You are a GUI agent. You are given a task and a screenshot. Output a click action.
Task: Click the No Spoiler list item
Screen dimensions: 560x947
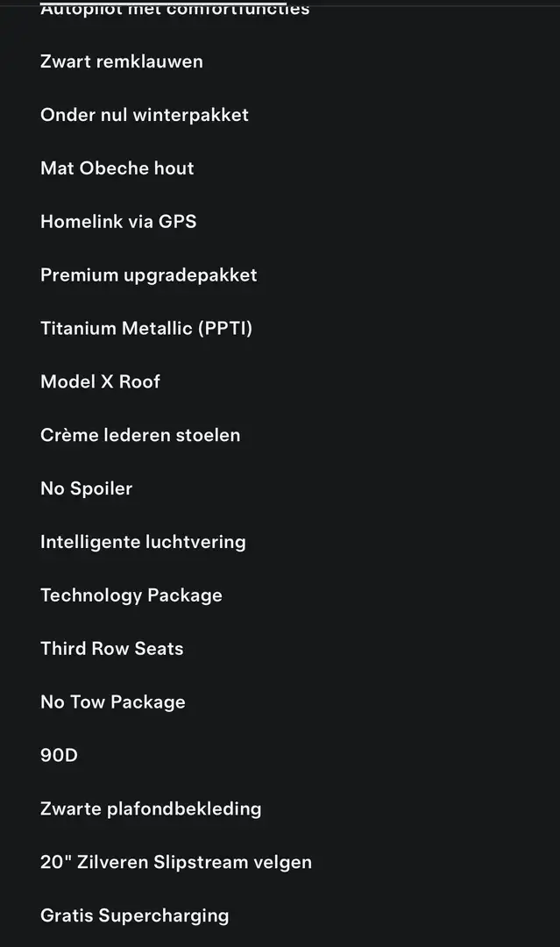(86, 488)
